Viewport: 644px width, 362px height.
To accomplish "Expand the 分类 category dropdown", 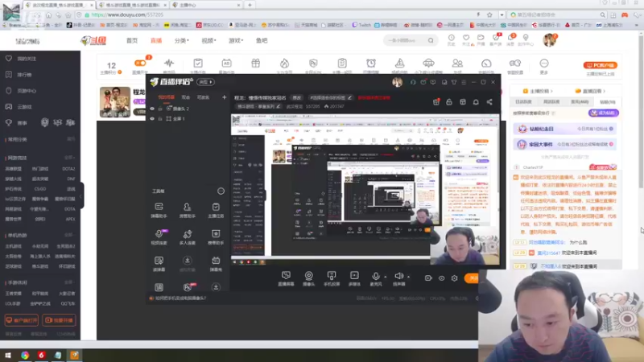I will point(182,41).
